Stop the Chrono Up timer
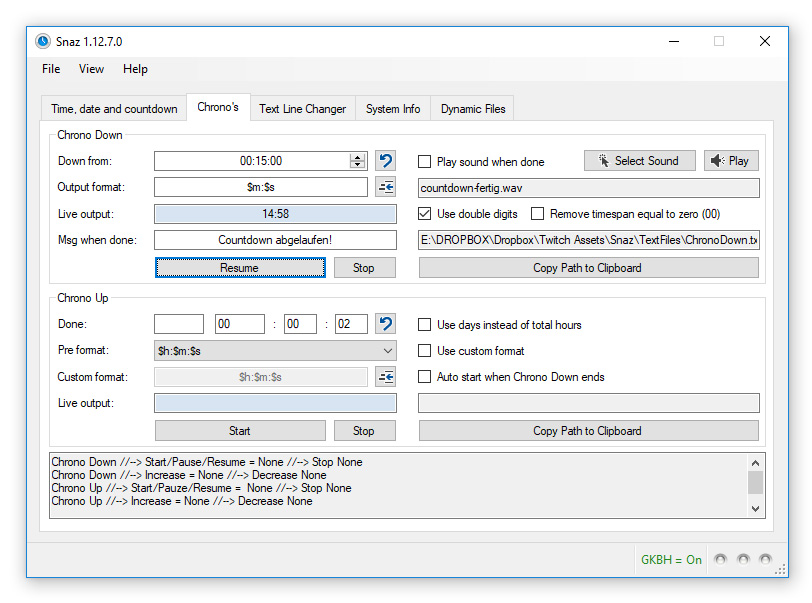 tap(365, 430)
